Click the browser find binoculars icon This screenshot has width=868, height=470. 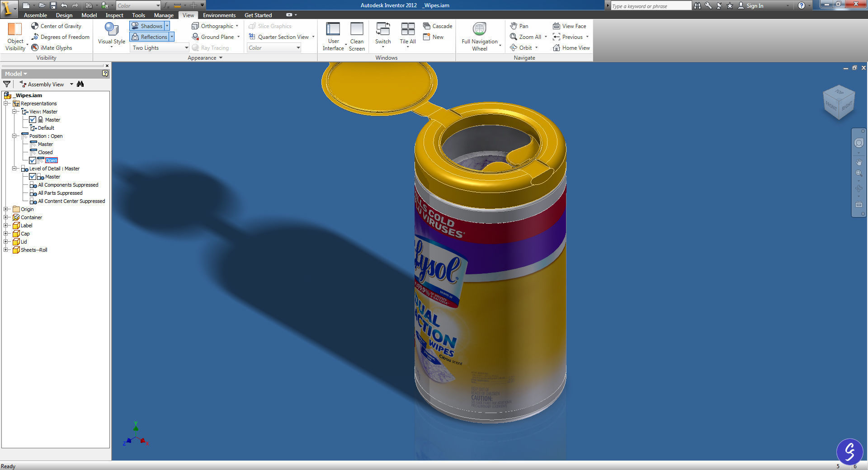pos(80,84)
